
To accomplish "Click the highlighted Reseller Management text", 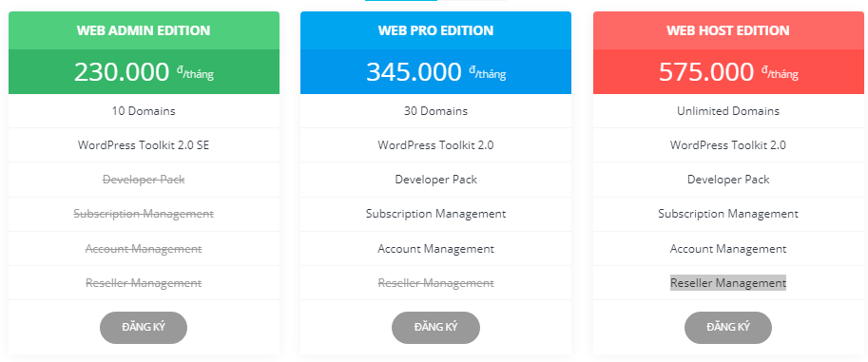I will tap(728, 283).
